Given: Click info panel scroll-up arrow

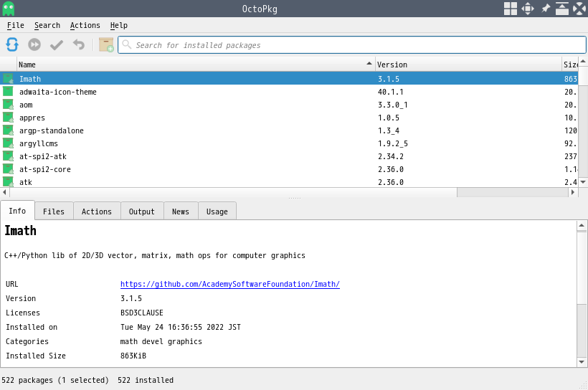Looking at the screenshot, I should [x=582, y=225].
